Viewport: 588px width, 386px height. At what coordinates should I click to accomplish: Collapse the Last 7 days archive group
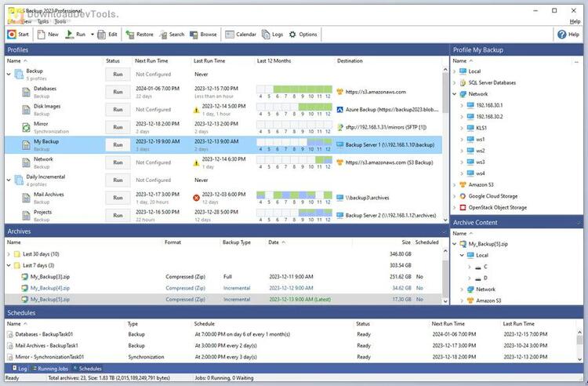point(9,265)
